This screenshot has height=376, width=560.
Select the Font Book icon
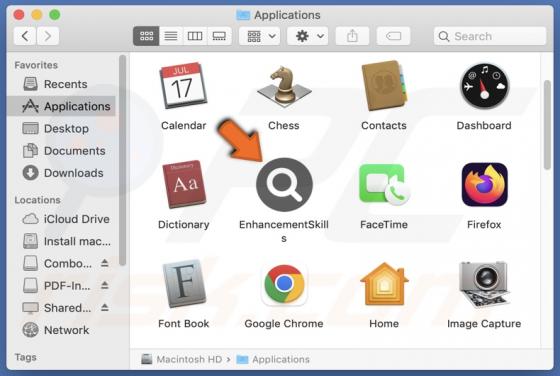click(184, 284)
